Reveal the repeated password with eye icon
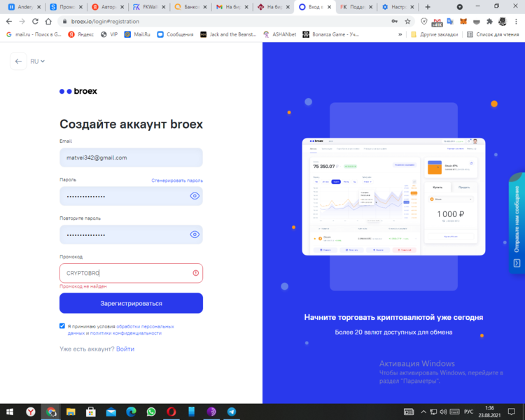Viewport: 525px width, 420px height. pos(195,234)
